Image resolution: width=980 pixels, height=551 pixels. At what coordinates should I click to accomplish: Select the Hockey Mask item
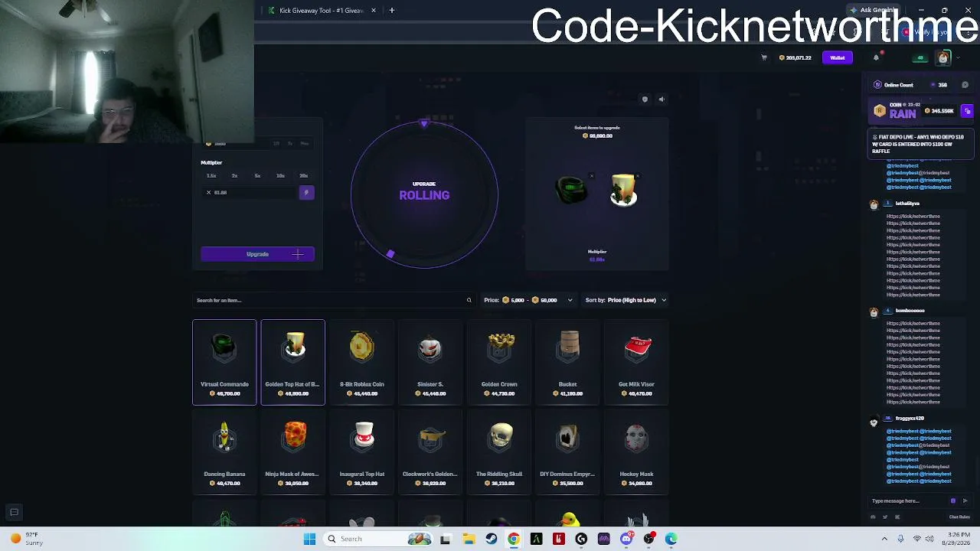coord(636,452)
